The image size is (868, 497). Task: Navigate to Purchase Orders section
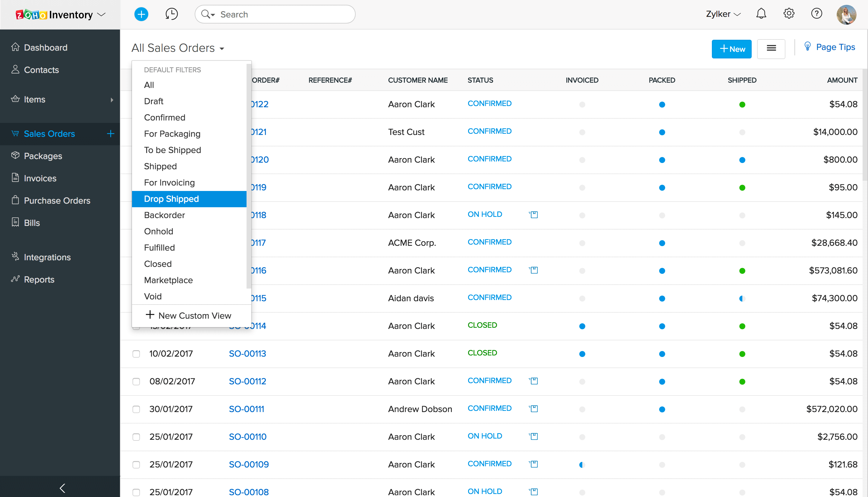pos(57,200)
